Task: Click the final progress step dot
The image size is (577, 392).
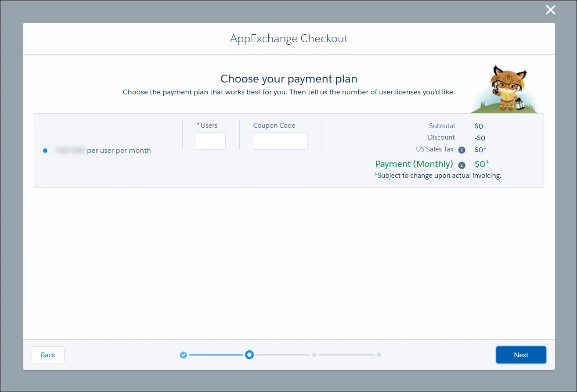Action: [x=379, y=354]
